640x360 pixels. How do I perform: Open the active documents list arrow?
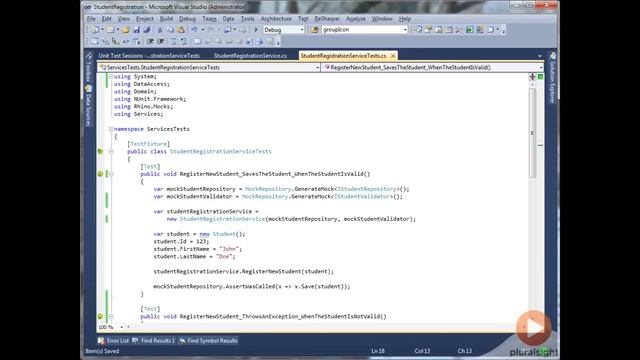[540, 56]
